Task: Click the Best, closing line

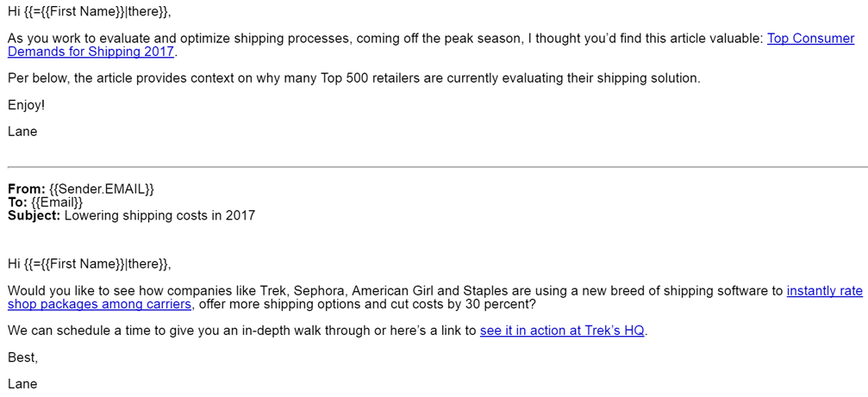Action: click(x=22, y=357)
